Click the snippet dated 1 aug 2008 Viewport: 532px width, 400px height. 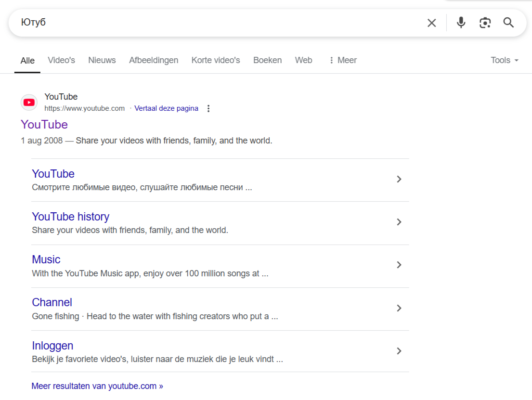click(x=146, y=141)
